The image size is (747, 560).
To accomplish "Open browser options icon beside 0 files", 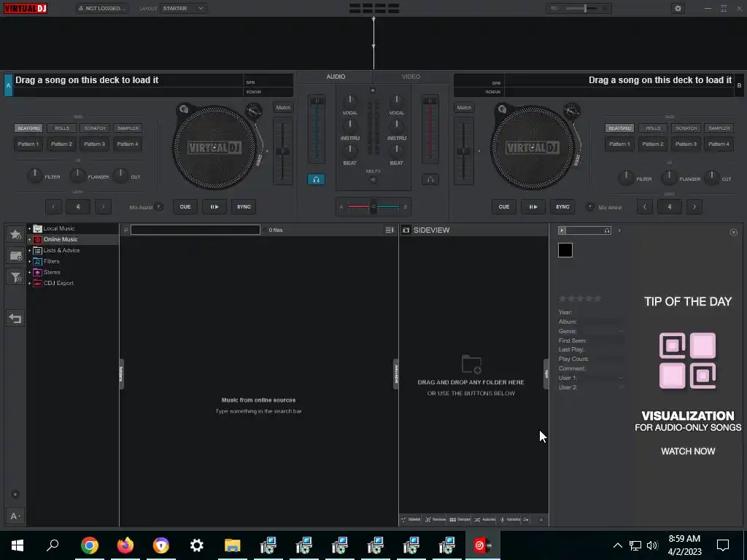I will pos(390,230).
